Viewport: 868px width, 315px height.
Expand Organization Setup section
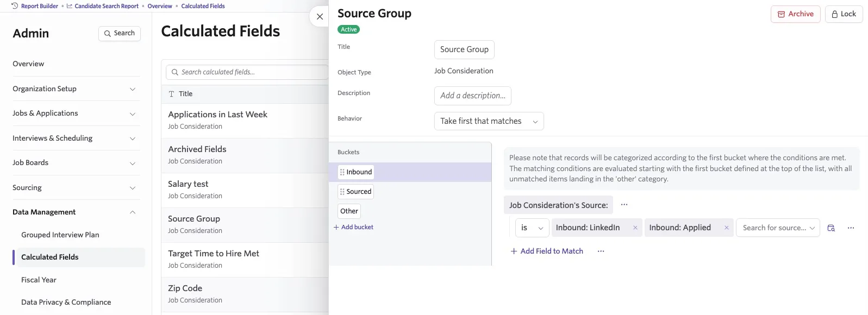[76, 89]
